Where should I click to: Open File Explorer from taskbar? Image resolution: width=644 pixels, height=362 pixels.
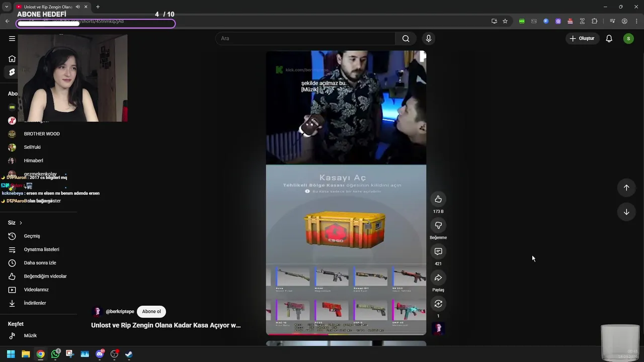[26, 354]
